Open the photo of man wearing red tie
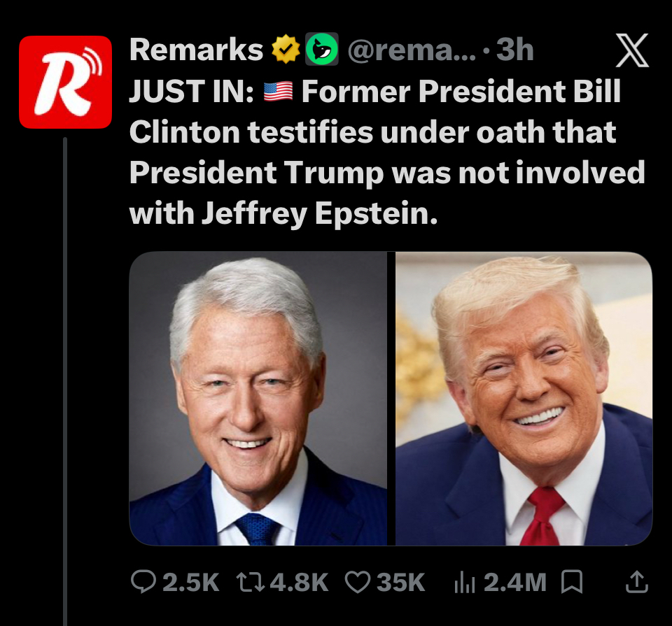The height and width of the screenshot is (626, 672). coord(524,399)
